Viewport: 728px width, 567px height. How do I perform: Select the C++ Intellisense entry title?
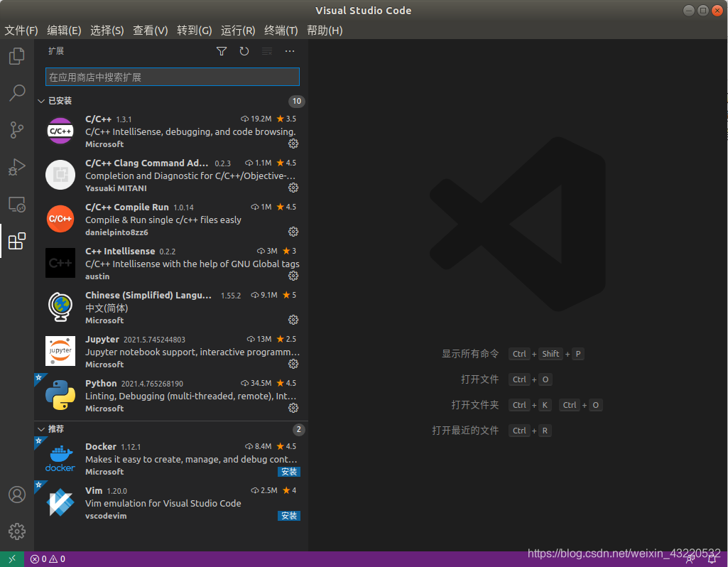coord(120,252)
